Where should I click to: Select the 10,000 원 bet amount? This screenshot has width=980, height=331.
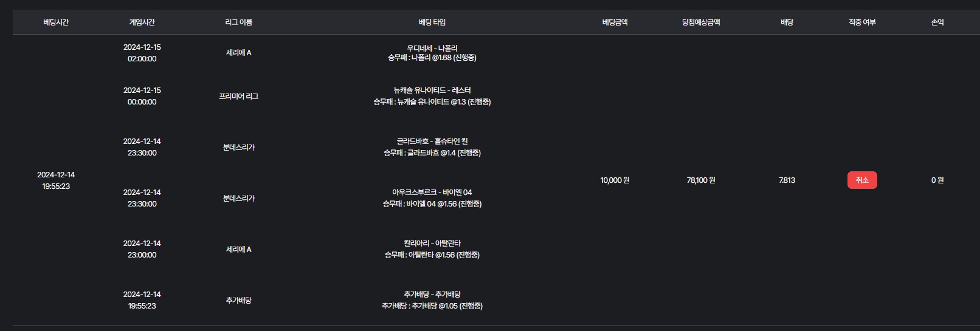615,180
